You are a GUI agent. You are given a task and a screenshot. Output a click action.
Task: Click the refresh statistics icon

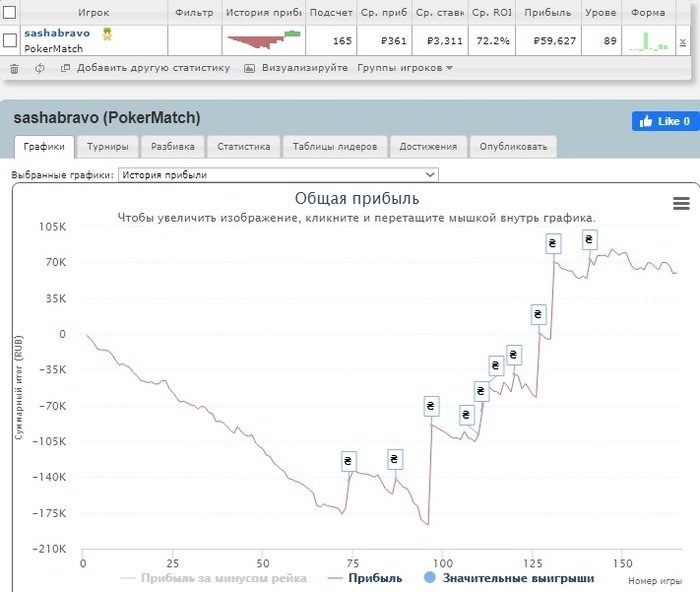pos(39,68)
